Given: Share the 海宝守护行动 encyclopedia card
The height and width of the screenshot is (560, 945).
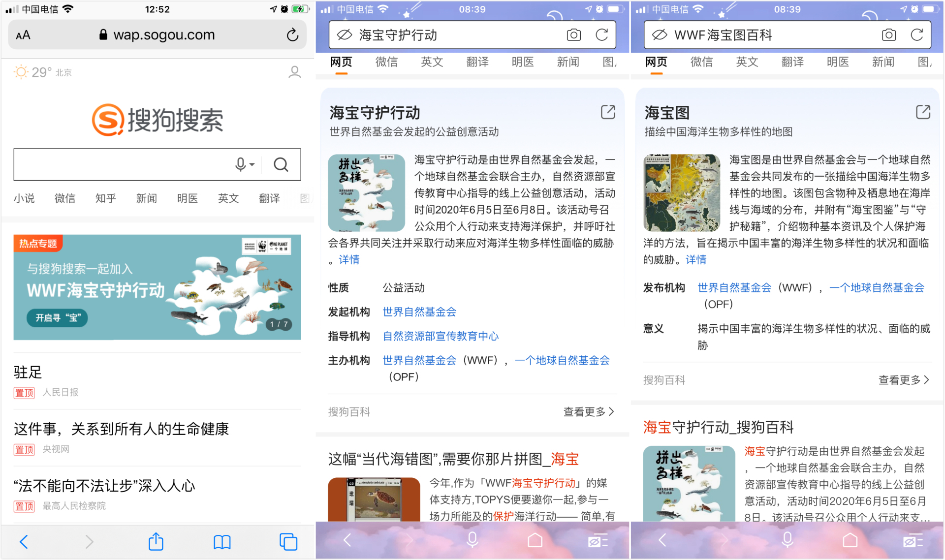Looking at the screenshot, I should (x=608, y=112).
